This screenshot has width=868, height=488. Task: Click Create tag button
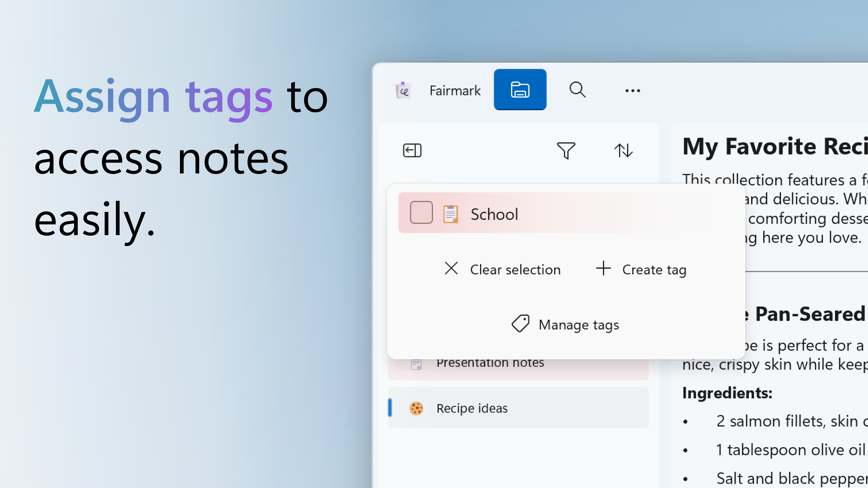coord(641,270)
